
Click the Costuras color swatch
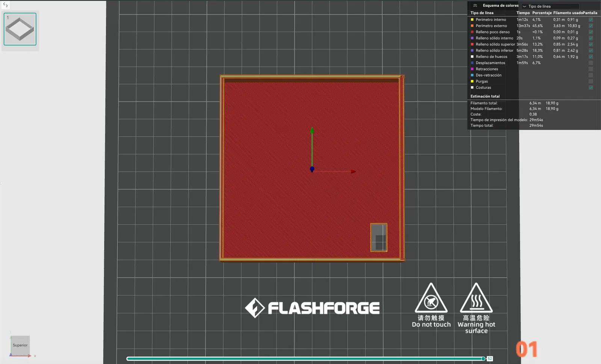tap(472, 87)
